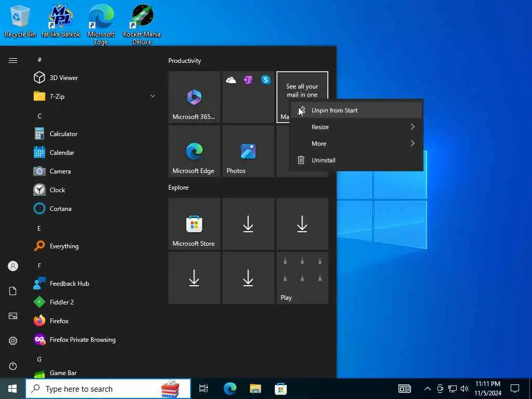This screenshot has height=399, width=532.
Task: Open the Photos tile
Action: pyautogui.click(x=248, y=151)
